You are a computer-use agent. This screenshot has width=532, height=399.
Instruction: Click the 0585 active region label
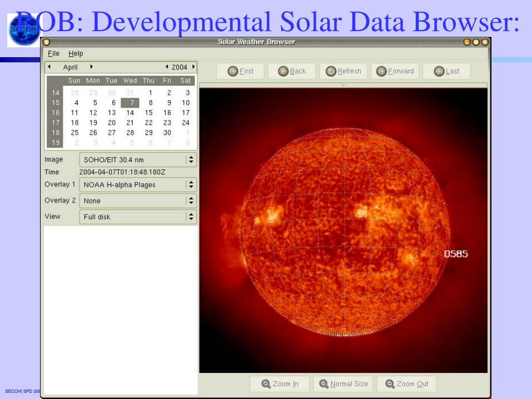coord(456,254)
